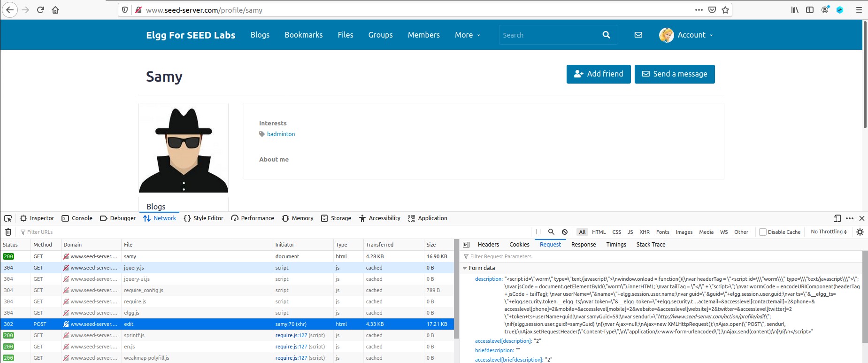Open page actions three-dot menu in address bar
Screen dimensions: 868x363
point(699,10)
